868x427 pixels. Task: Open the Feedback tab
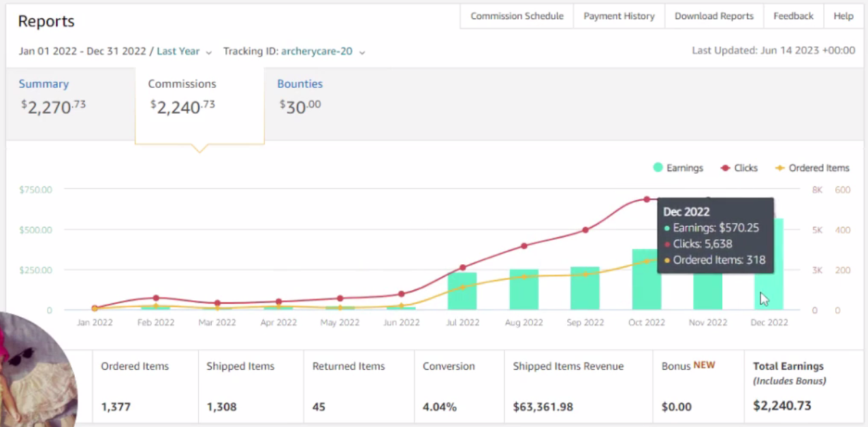coord(793,16)
